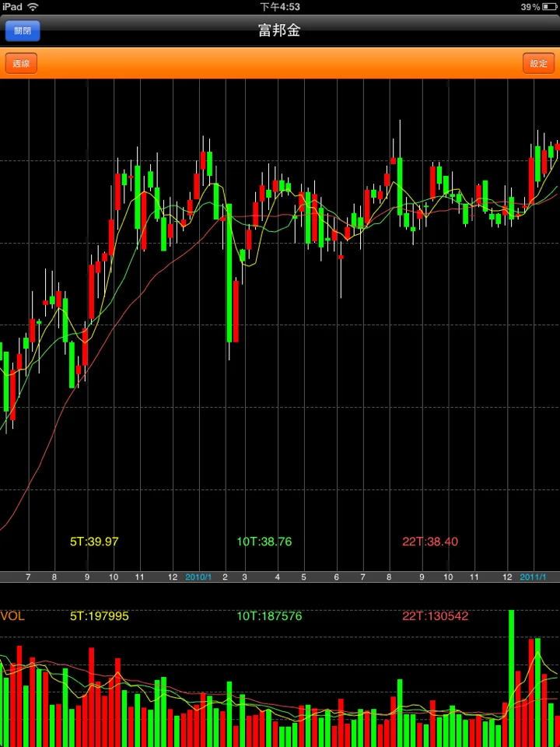Select the 10T:38.76 moving average label
Image resolution: width=560 pixels, height=747 pixels.
coord(264,542)
